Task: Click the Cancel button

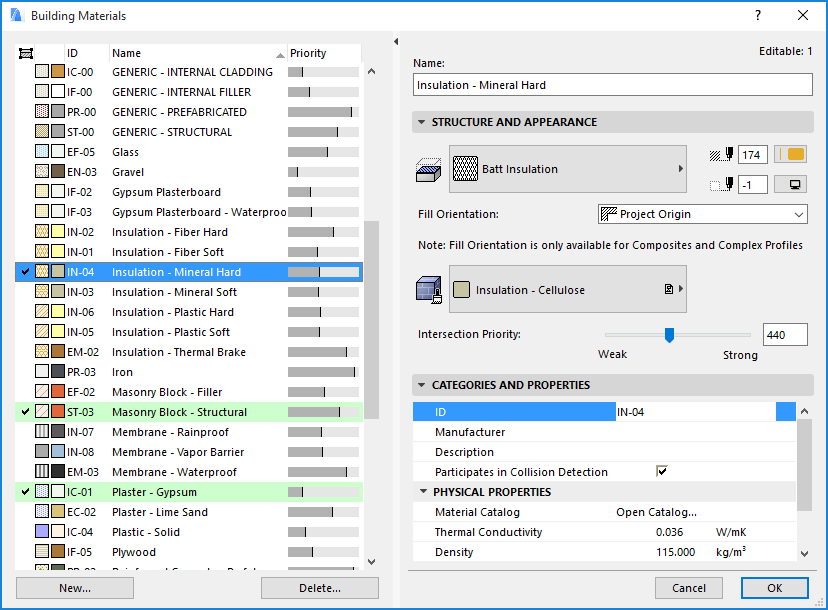Action: pos(689,588)
